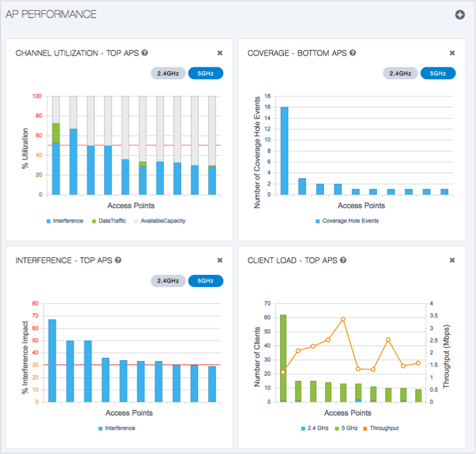476x454 pixels.
Task: Close the Channel Utilization widget
Action: 220,53
